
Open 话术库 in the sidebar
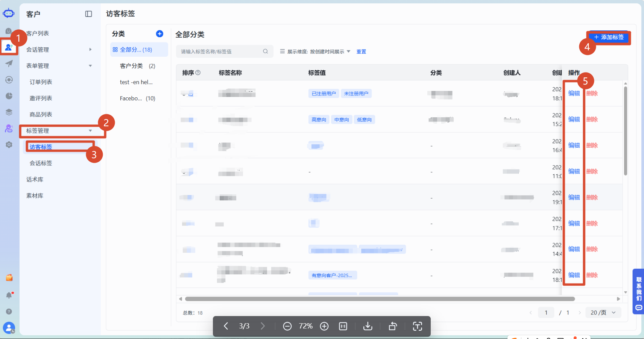coord(35,179)
